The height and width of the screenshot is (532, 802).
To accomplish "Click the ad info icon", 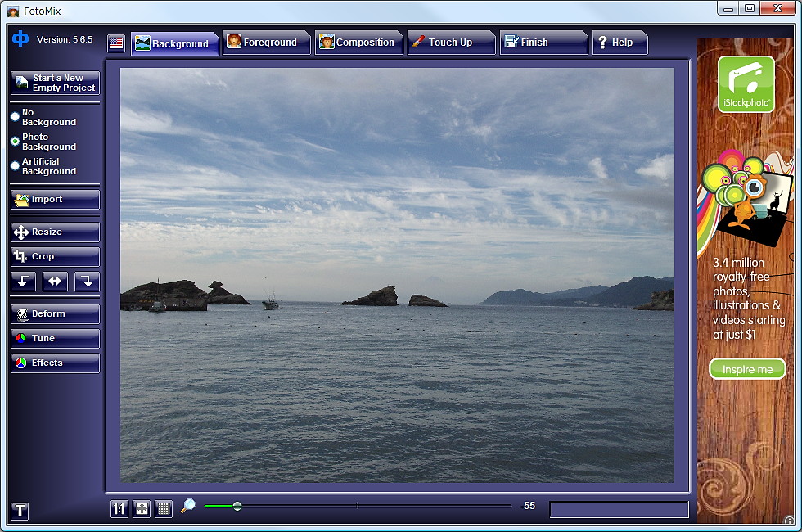I will point(789,520).
